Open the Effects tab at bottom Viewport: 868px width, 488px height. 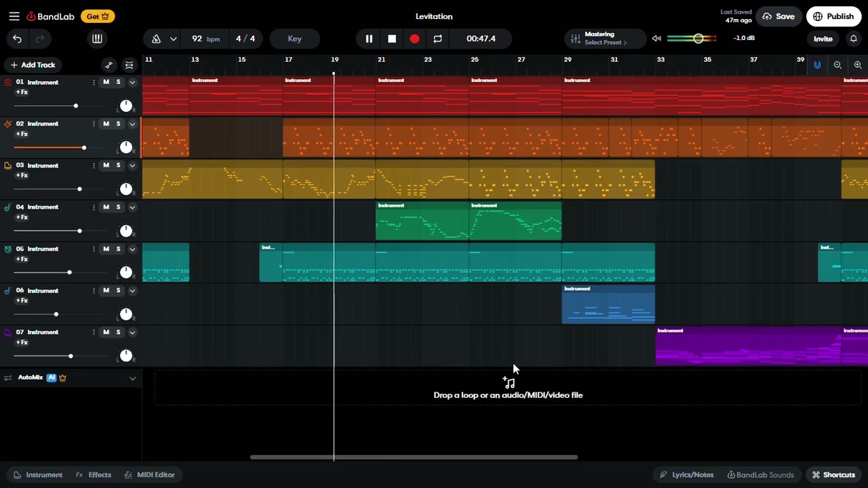[94, 474]
